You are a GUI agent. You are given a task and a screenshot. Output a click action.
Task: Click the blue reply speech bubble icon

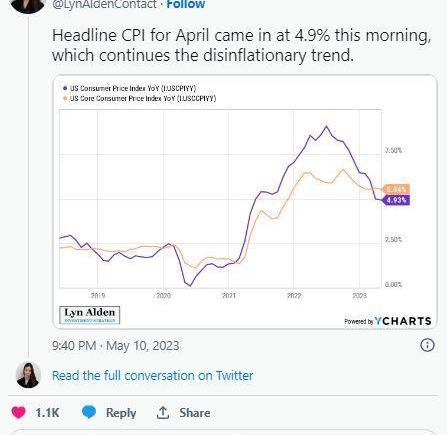[x=89, y=412]
